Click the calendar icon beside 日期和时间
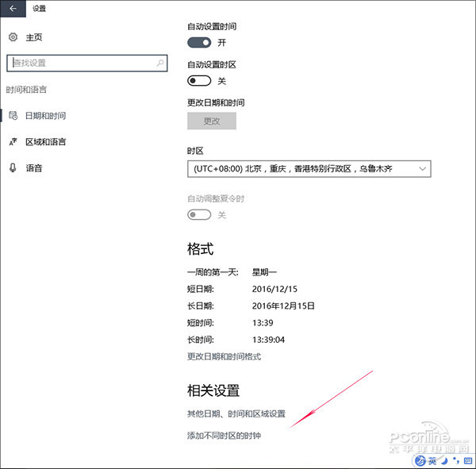 tap(13, 115)
